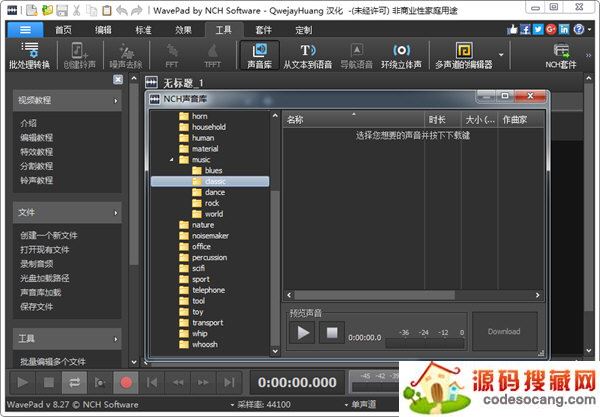Click the cut scissors icon in title bar
Viewport: 600px width, 417px height.
click(77, 10)
